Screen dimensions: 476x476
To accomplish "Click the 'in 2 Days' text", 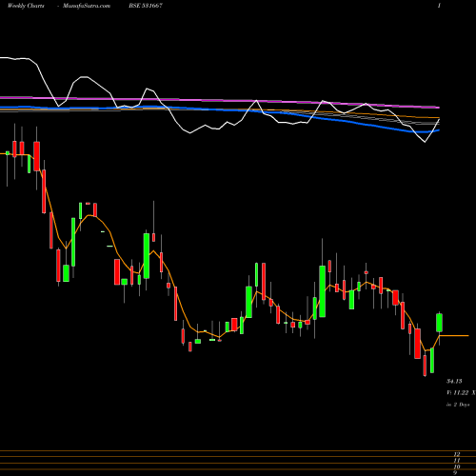I will coord(458,405).
